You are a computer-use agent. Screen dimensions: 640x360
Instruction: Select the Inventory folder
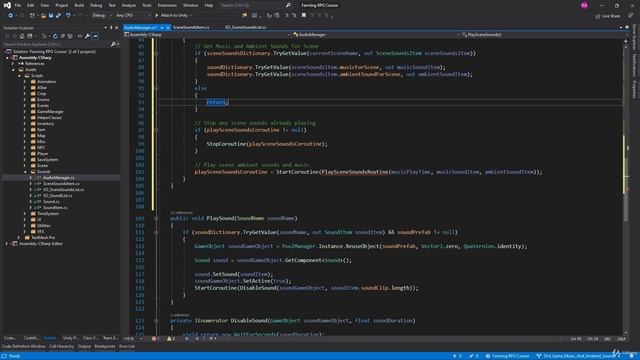(45, 124)
